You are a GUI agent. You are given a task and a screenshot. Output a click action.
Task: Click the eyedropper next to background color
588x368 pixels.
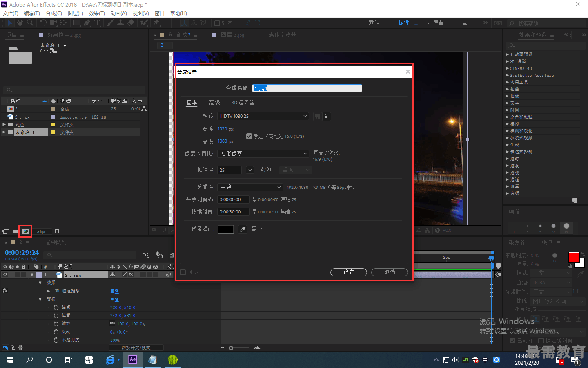[x=243, y=229]
